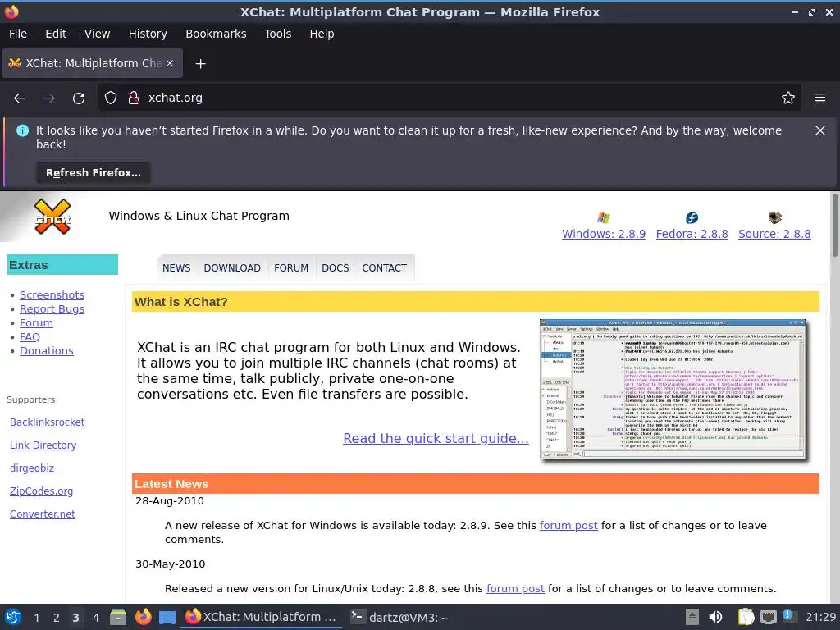Screen dimensions: 840x630
Task: Click the removable media eject tray icon
Action: tap(692, 617)
